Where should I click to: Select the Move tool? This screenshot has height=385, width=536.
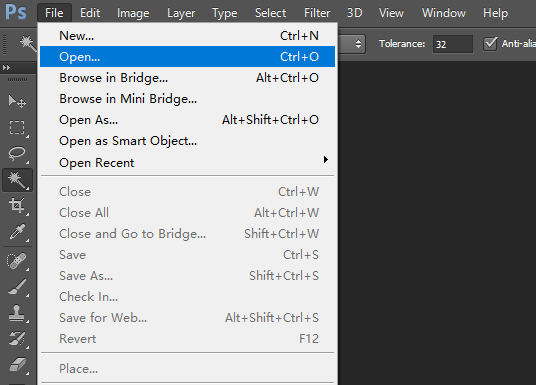tap(17, 102)
